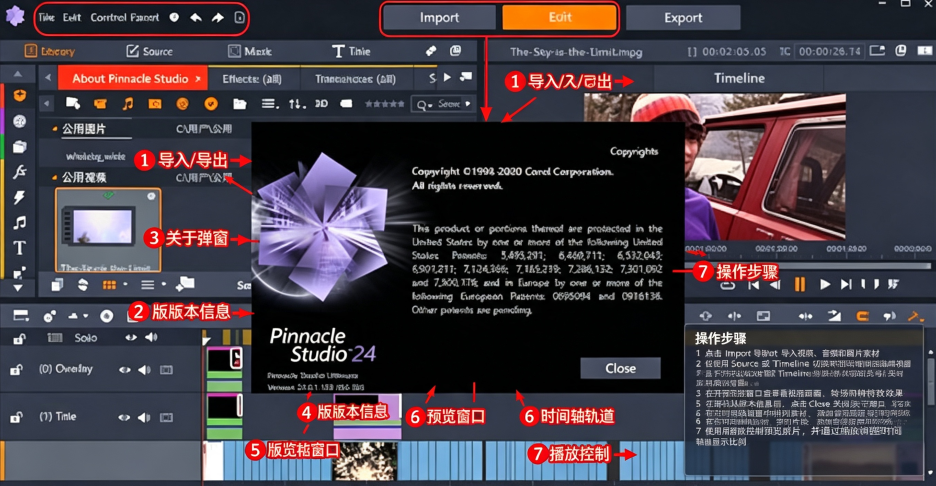The image size is (936, 486).
Task: Click the lightning transitions icon in the left sidebar
Action: (x=20, y=198)
